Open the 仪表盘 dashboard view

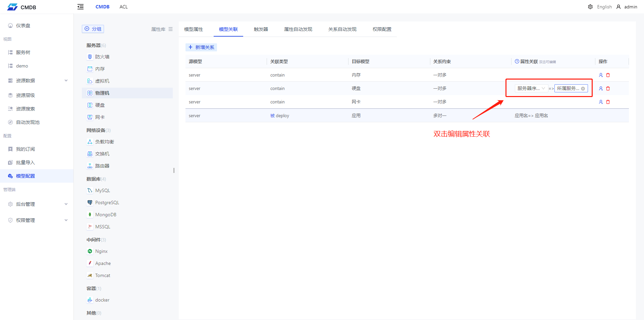click(x=22, y=25)
